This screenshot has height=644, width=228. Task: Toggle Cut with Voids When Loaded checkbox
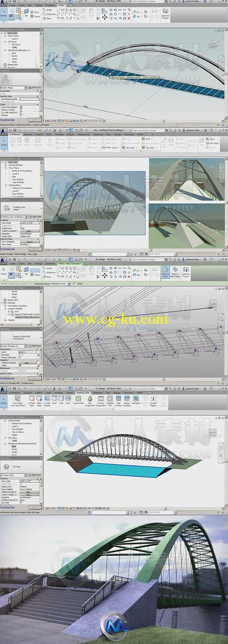tap(21, 113)
